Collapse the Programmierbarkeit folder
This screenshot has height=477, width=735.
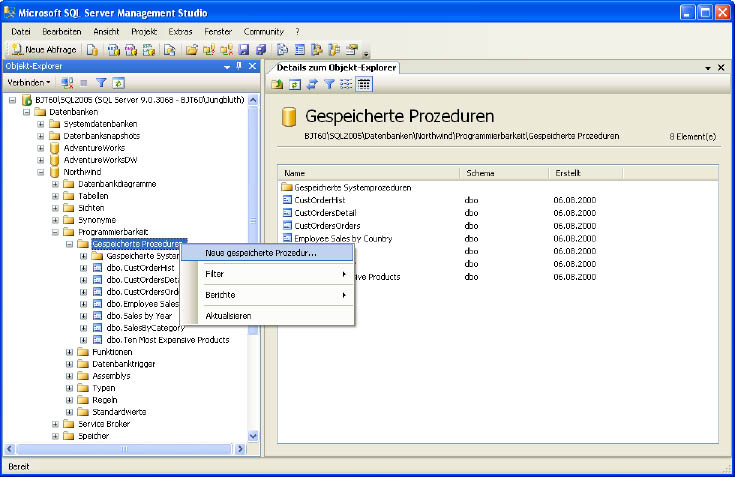pyautogui.click(x=55, y=232)
